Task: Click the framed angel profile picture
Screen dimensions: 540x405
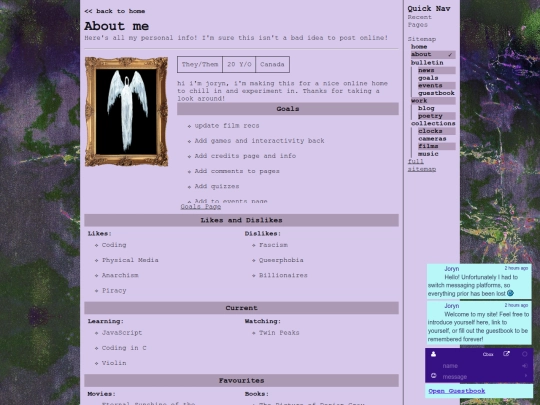Action: [x=126, y=112]
